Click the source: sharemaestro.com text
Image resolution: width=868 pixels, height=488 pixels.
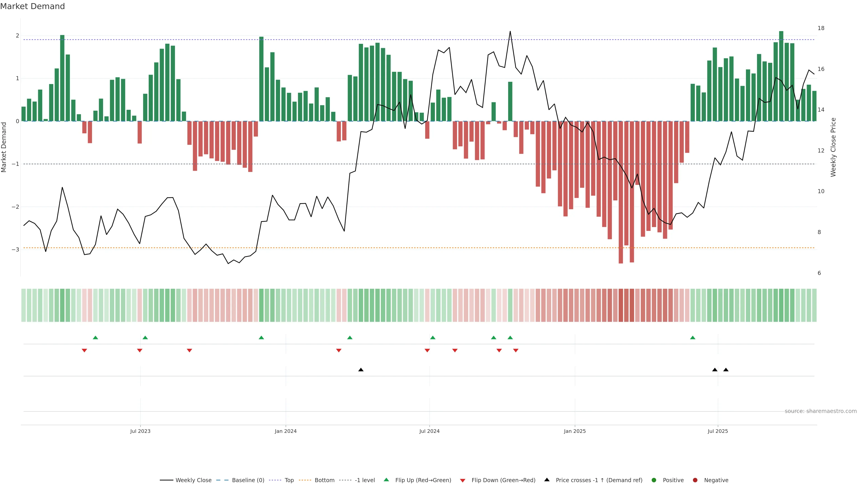coord(821,411)
